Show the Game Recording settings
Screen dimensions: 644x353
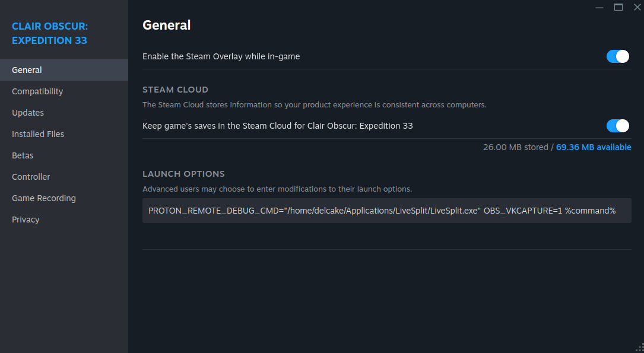coord(44,198)
